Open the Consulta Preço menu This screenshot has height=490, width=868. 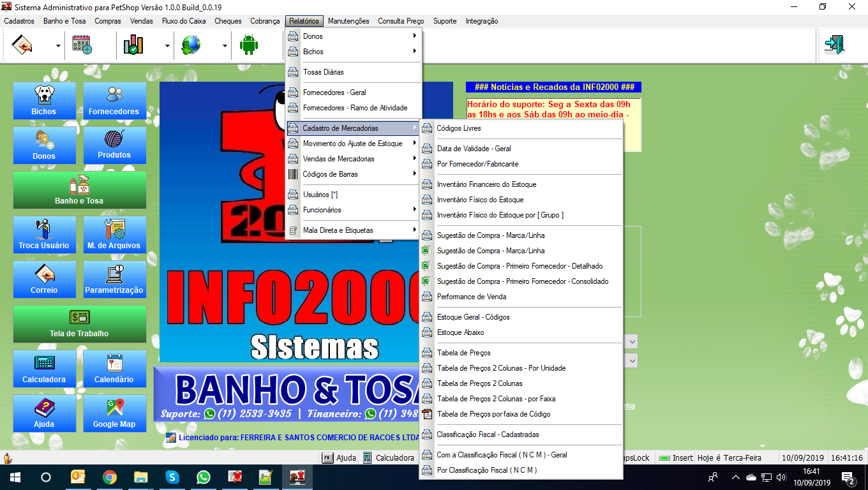coord(401,21)
